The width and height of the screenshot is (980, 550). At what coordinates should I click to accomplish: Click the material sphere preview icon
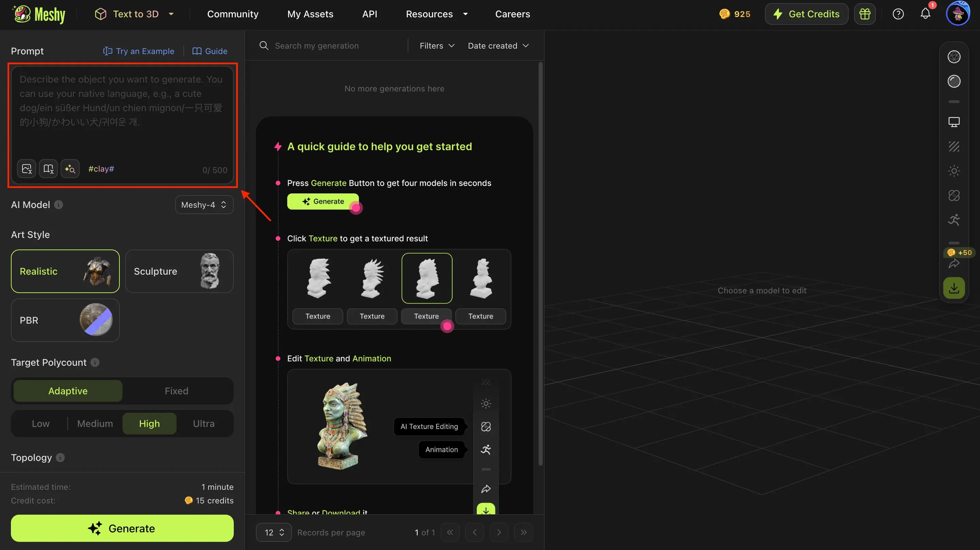tap(954, 81)
